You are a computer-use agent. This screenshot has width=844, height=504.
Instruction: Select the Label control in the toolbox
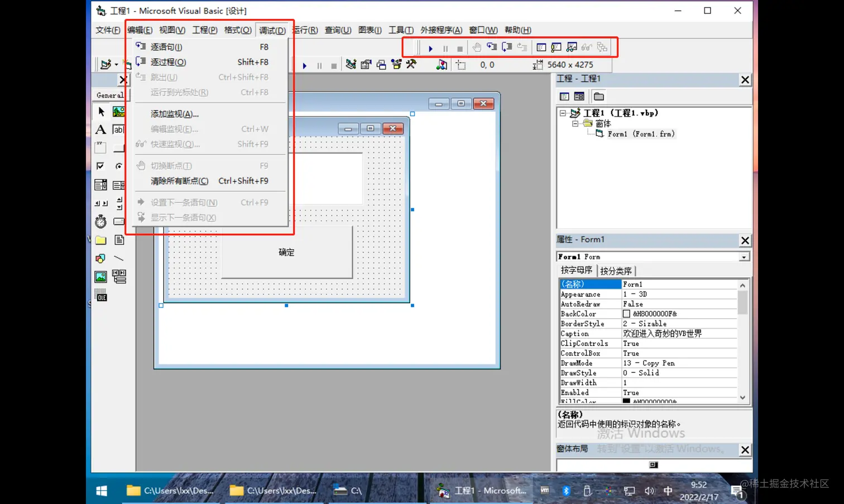101,129
